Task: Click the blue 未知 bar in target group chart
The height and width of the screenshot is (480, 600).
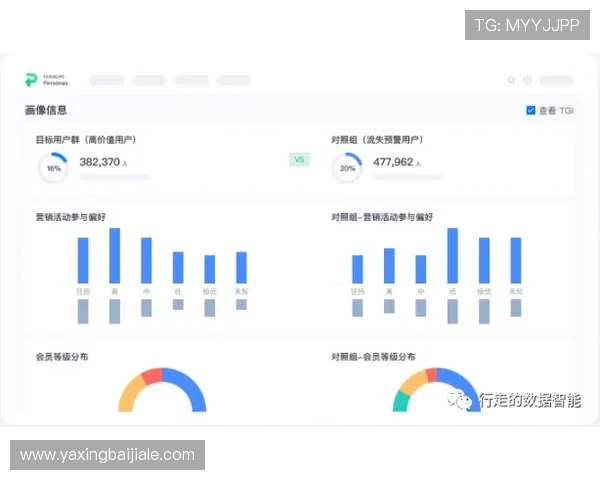Action: (241, 267)
